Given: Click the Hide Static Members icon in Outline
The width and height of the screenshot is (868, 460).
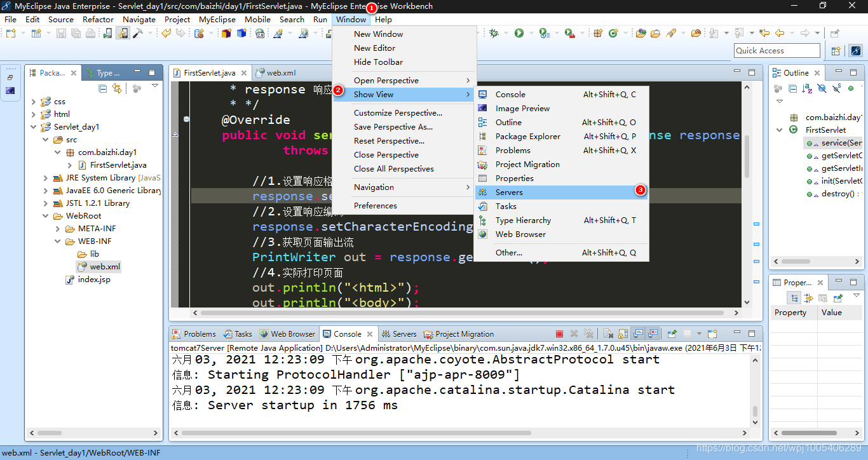Looking at the screenshot, I should pos(836,88).
